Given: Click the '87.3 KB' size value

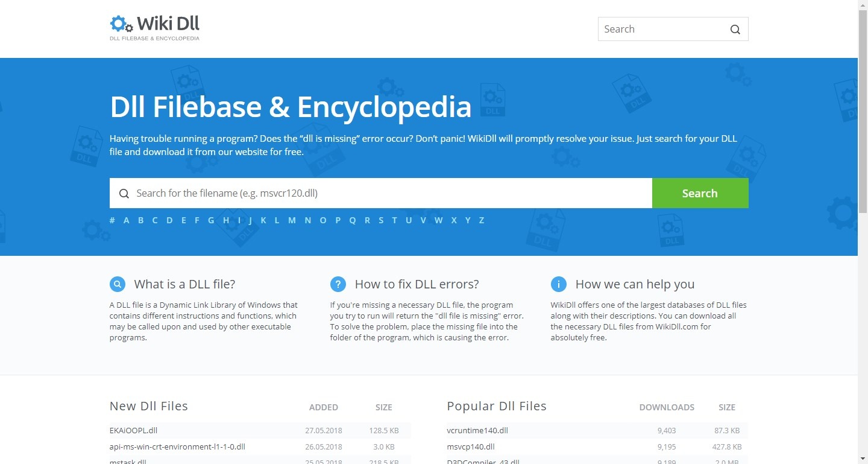Looking at the screenshot, I should tap(727, 431).
